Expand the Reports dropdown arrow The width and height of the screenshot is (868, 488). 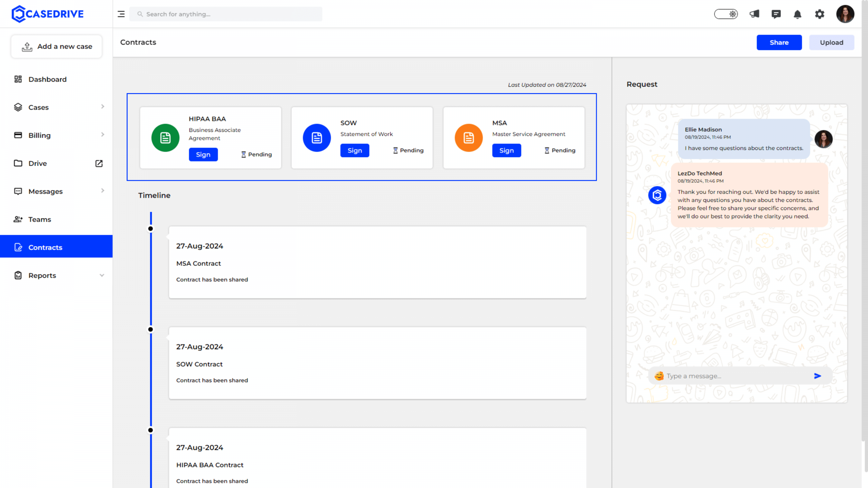tap(102, 275)
